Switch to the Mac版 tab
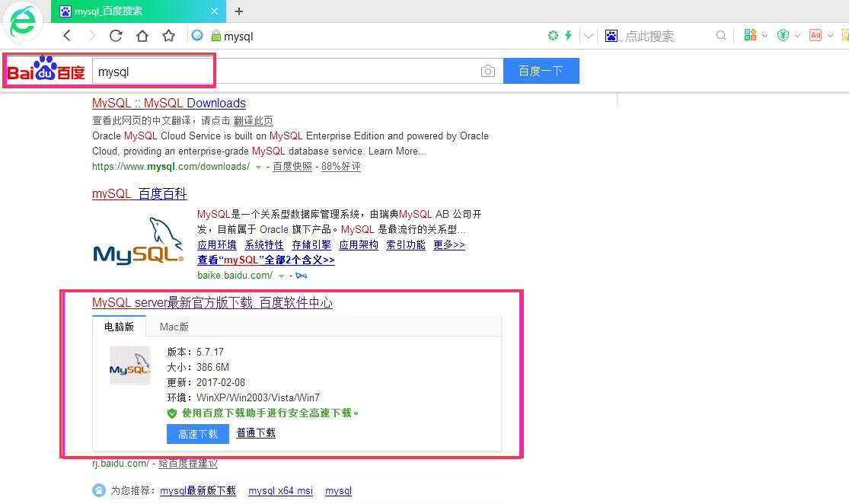This screenshot has width=849, height=504. point(174,327)
